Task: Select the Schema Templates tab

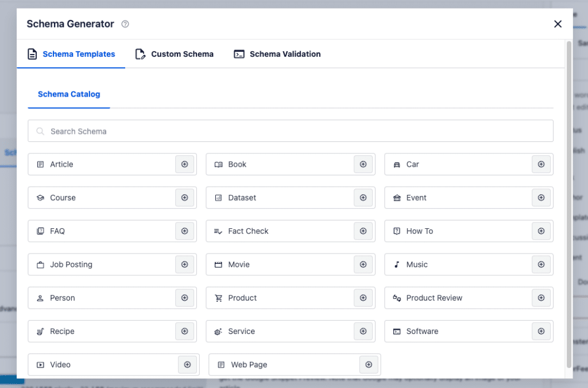Action: point(71,54)
